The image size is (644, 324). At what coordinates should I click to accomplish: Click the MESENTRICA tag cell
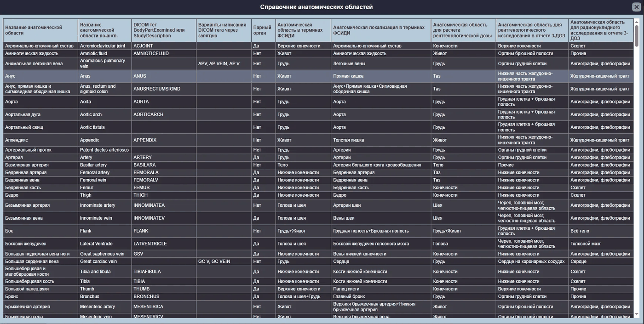tap(164, 307)
